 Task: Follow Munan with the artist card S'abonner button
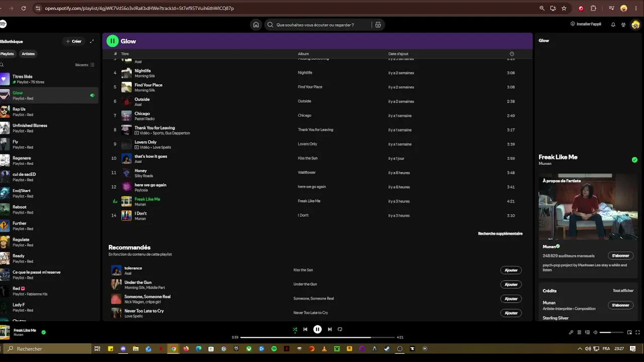621,256
